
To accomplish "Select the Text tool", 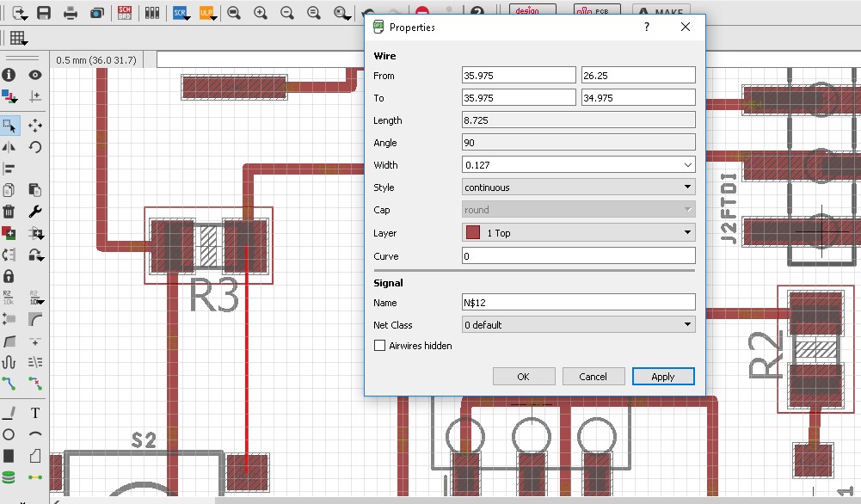I will click(x=35, y=413).
